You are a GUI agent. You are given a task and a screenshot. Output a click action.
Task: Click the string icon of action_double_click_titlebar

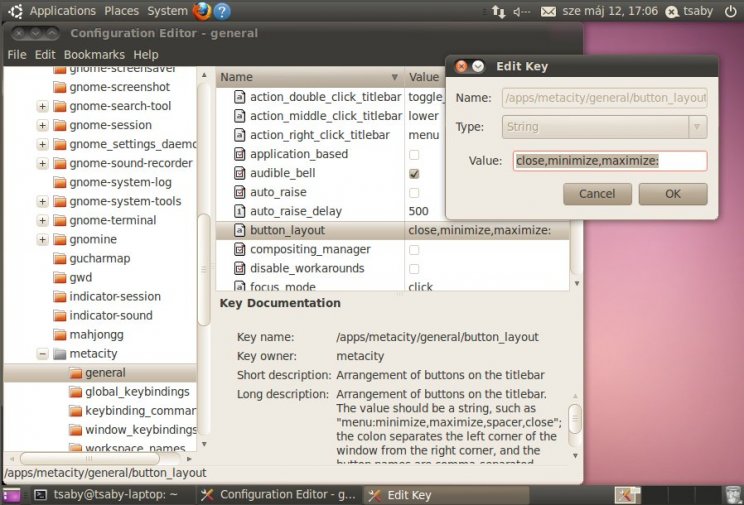coord(240,97)
